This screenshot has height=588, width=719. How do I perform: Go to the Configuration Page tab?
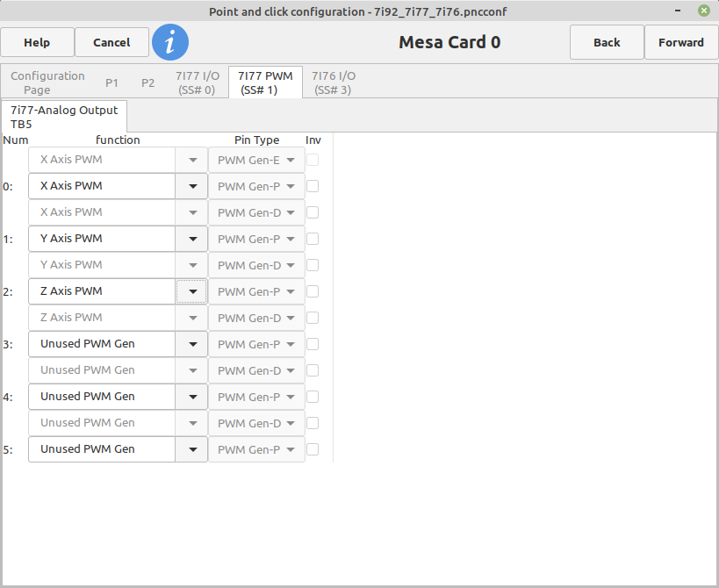tap(47, 82)
